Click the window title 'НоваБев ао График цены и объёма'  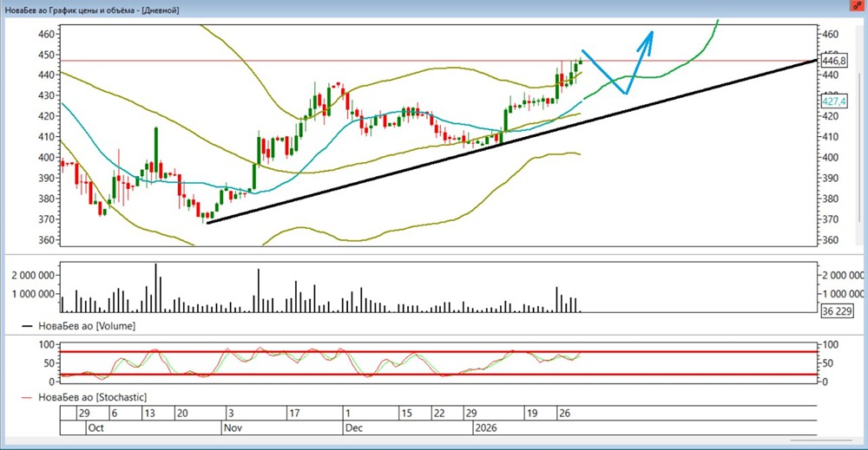coord(72,10)
